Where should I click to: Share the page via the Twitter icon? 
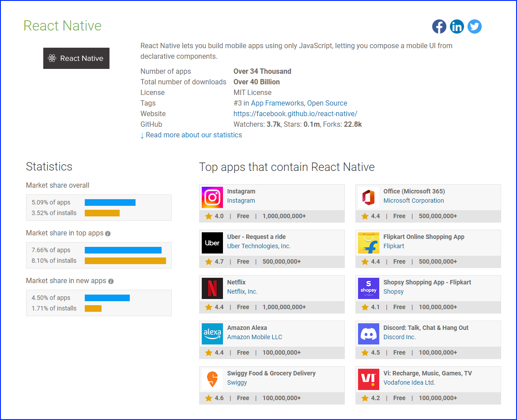[475, 26]
